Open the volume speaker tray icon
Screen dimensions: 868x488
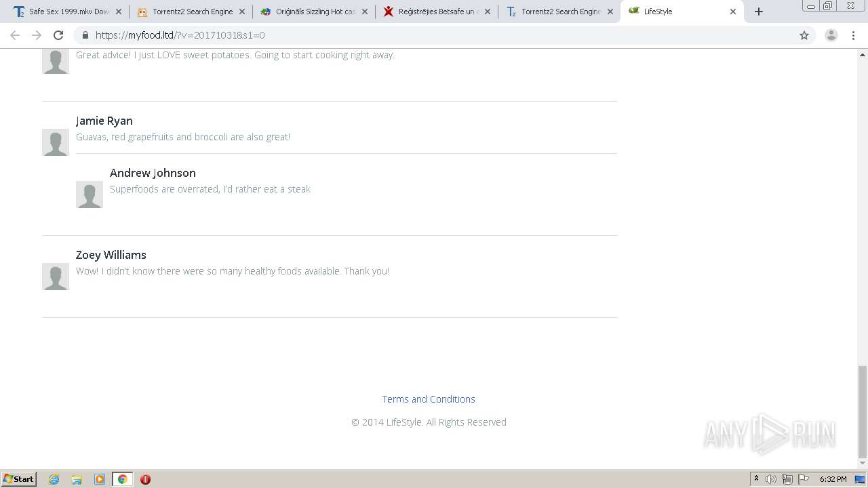(x=771, y=479)
